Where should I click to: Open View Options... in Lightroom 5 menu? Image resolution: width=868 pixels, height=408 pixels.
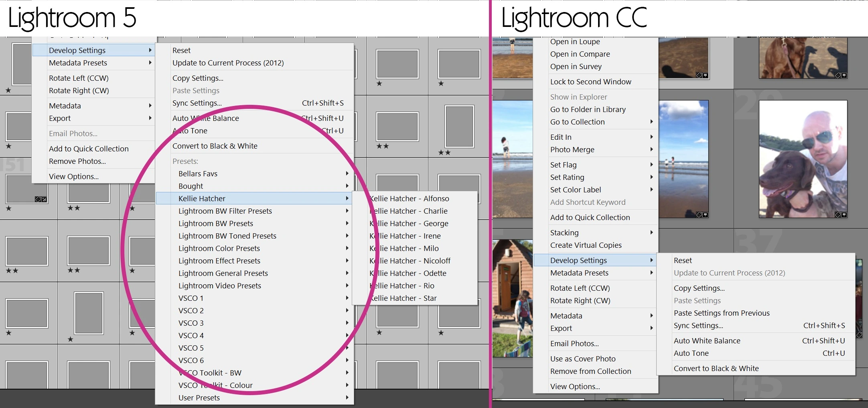(93, 176)
